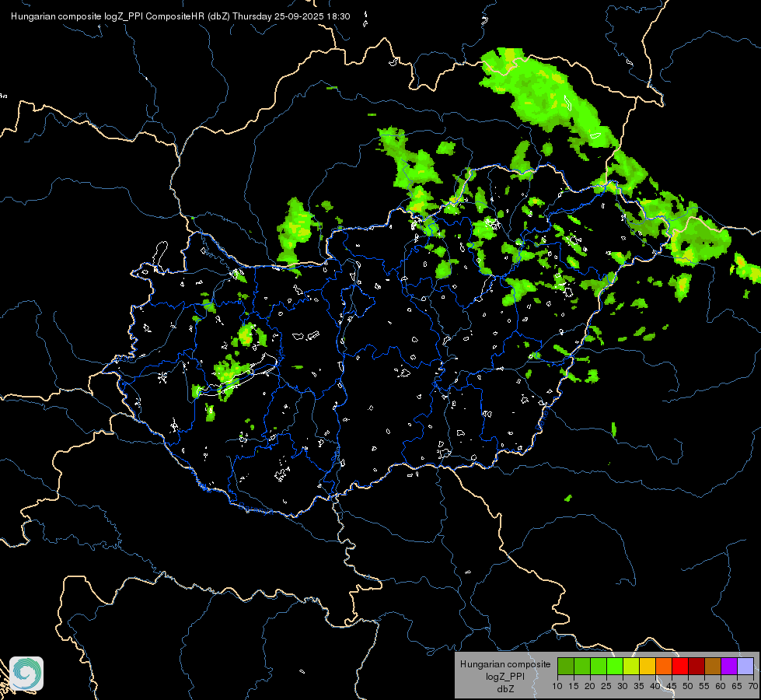Select the 55-60 dBZ brown swatch

point(713,666)
